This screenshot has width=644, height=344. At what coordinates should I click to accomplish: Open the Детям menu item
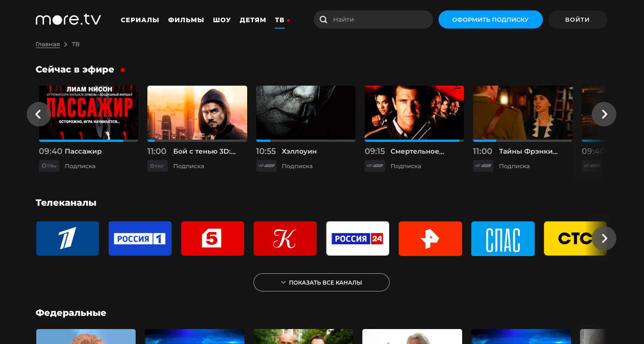click(x=253, y=20)
